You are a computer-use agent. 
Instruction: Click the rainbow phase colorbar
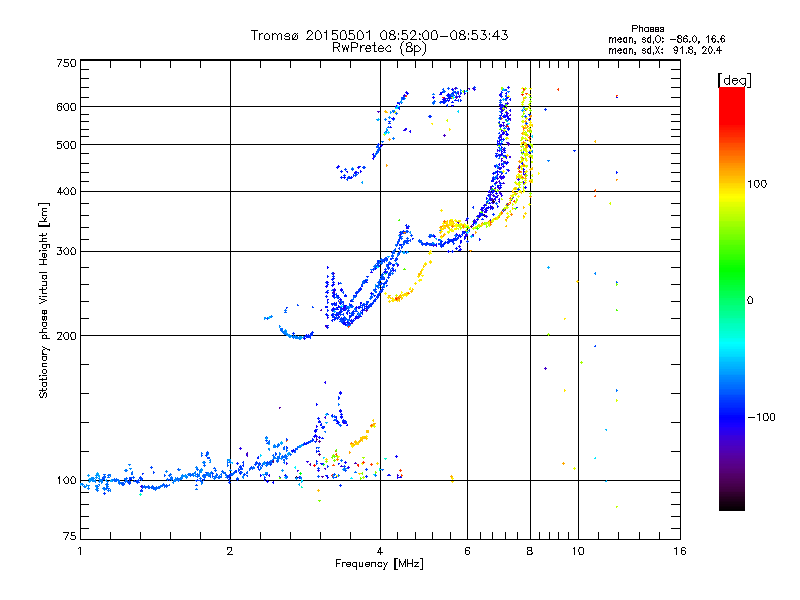pos(732,299)
